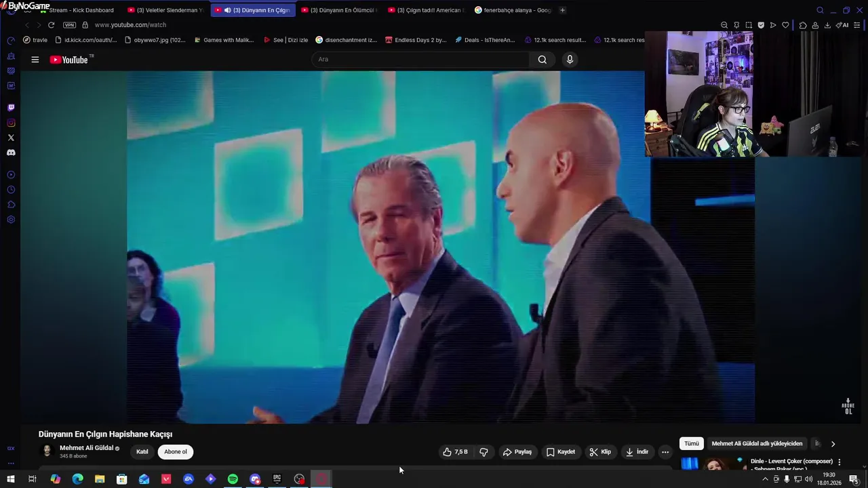Open the YouTube hamburger guide menu
This screenshot has height=488, width=868.
[x=35, y=60]
